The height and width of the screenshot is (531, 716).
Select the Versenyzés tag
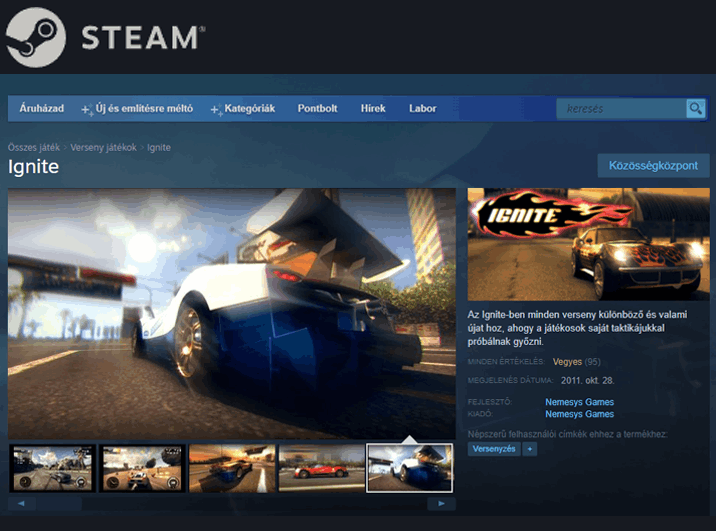pos(494,450)
